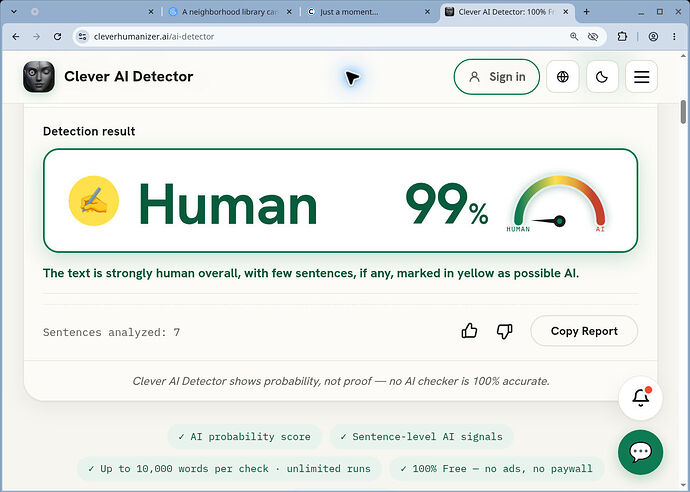Toggle dark mode with moon icon

click(x=602, y=77)
